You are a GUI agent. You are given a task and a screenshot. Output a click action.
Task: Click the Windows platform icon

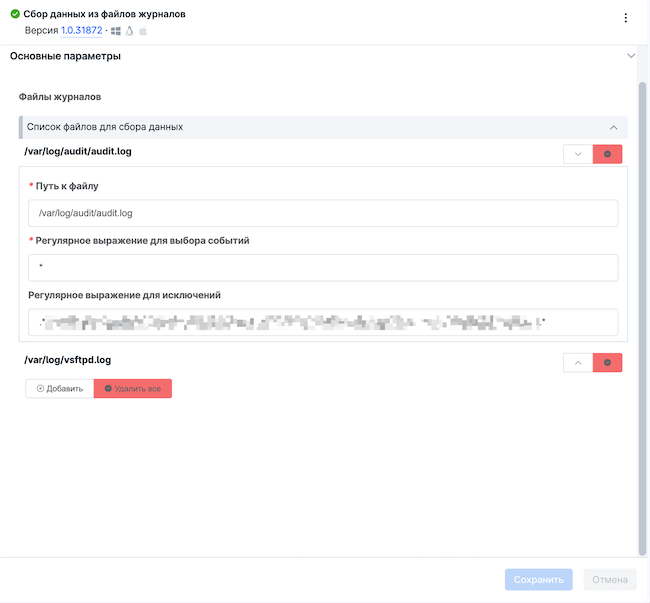[x=116, y=32]
